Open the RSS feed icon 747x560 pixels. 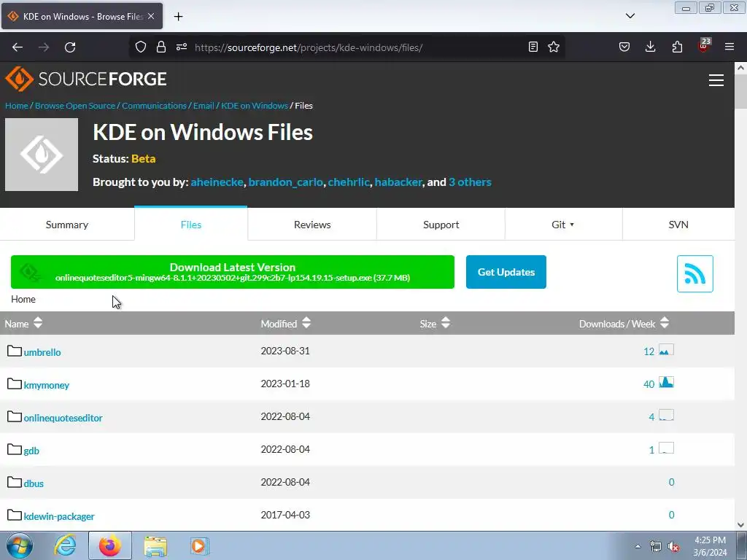point(694,274)
